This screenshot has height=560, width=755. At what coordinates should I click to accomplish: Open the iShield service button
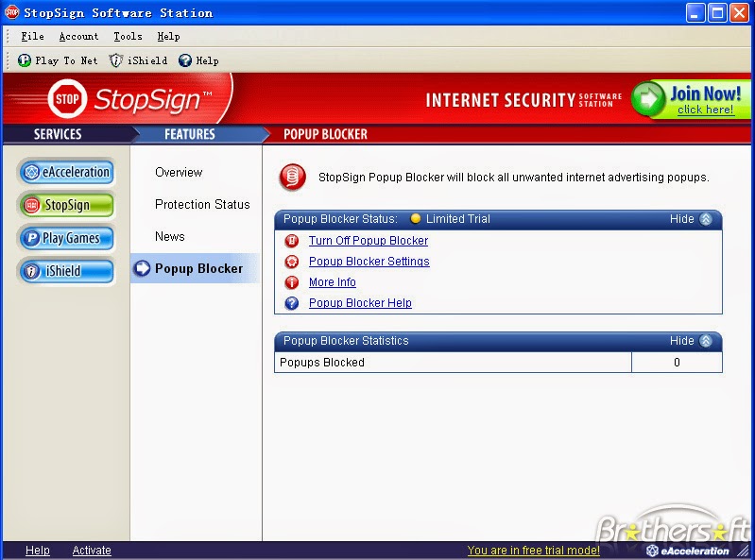click(x=67, y=271)
